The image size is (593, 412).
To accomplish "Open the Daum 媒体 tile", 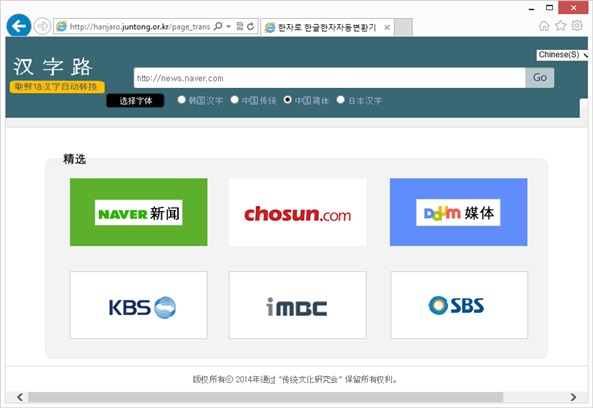I will tap(458, 212).
